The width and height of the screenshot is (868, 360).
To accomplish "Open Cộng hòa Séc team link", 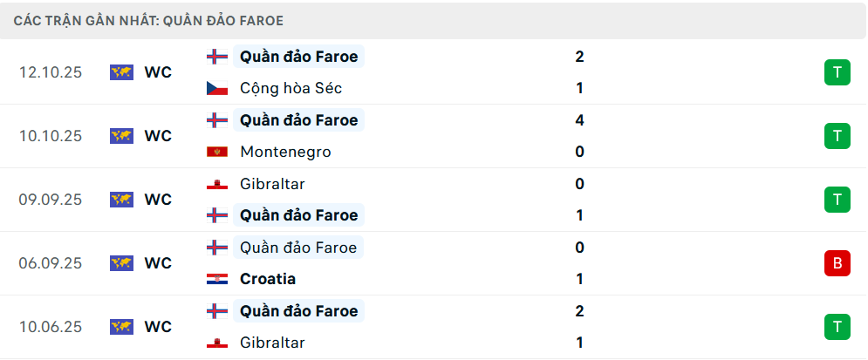I will click(x=290, y=88).
